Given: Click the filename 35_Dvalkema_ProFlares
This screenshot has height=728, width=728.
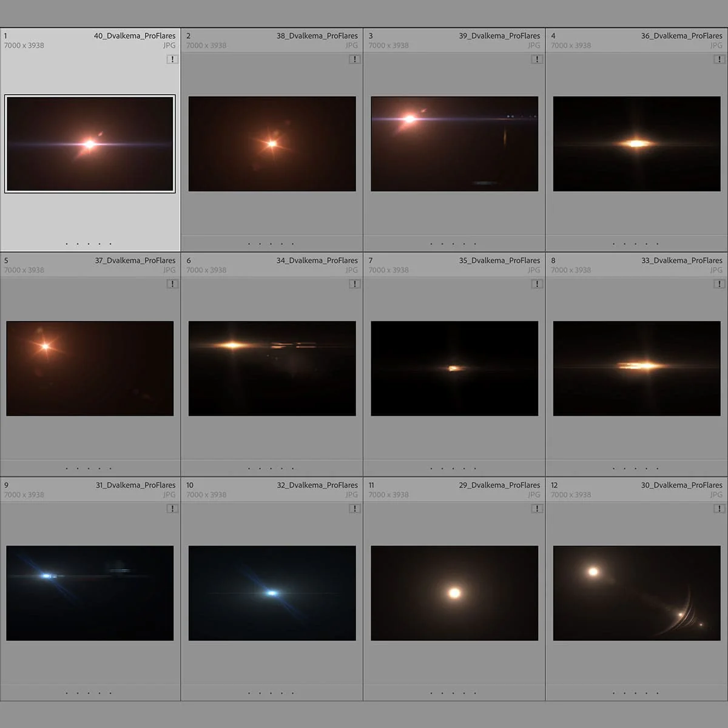Looking at the screenshot, I should click(499, 260).
